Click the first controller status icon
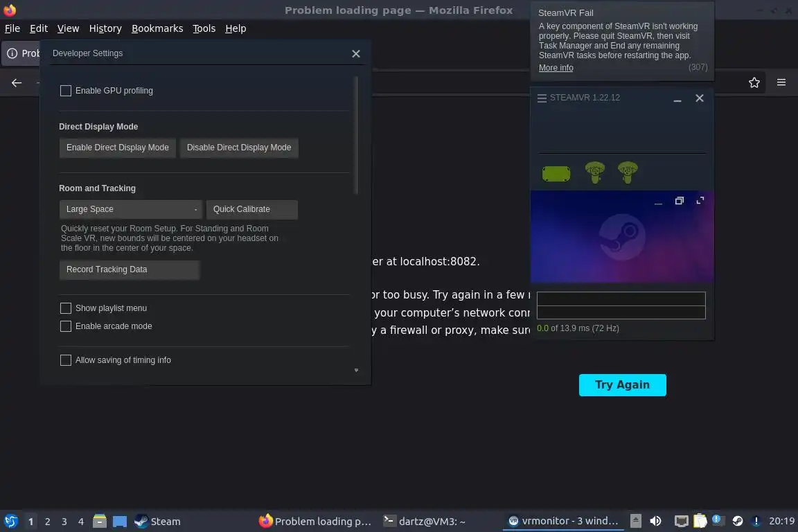 [595, 172]
